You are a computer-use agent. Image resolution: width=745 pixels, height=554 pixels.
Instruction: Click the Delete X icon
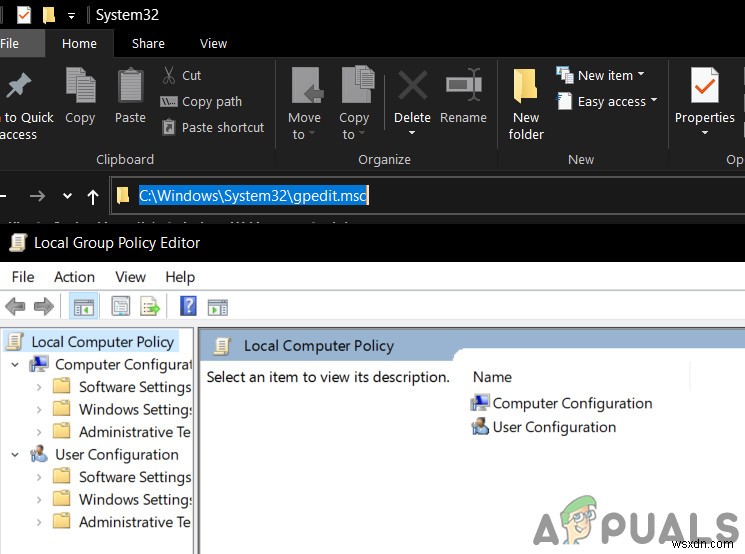[x=412, y=86]
